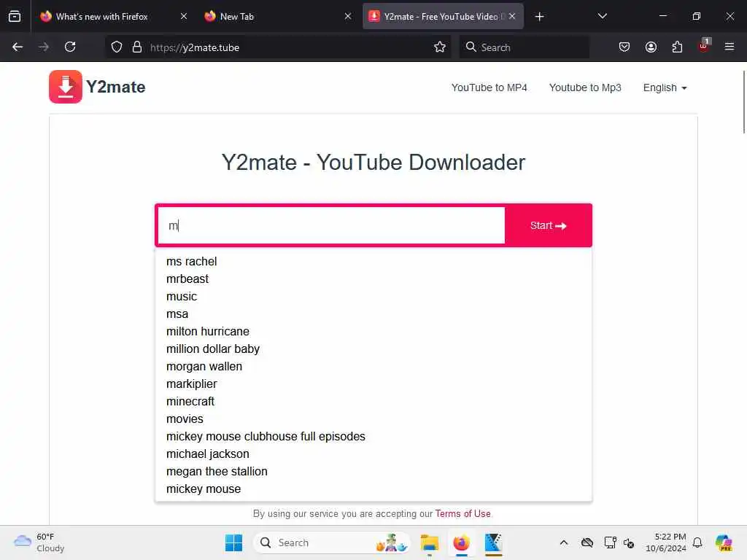Click the muted volume tray icon
The image size is (747, 560).
click(629, 542)
